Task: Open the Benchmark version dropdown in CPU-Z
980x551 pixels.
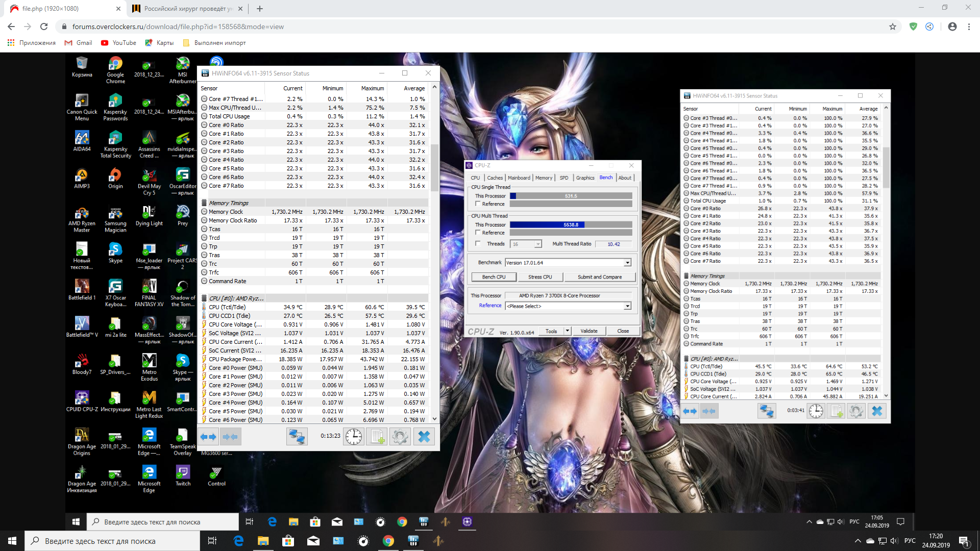Action: pos(627,263)
